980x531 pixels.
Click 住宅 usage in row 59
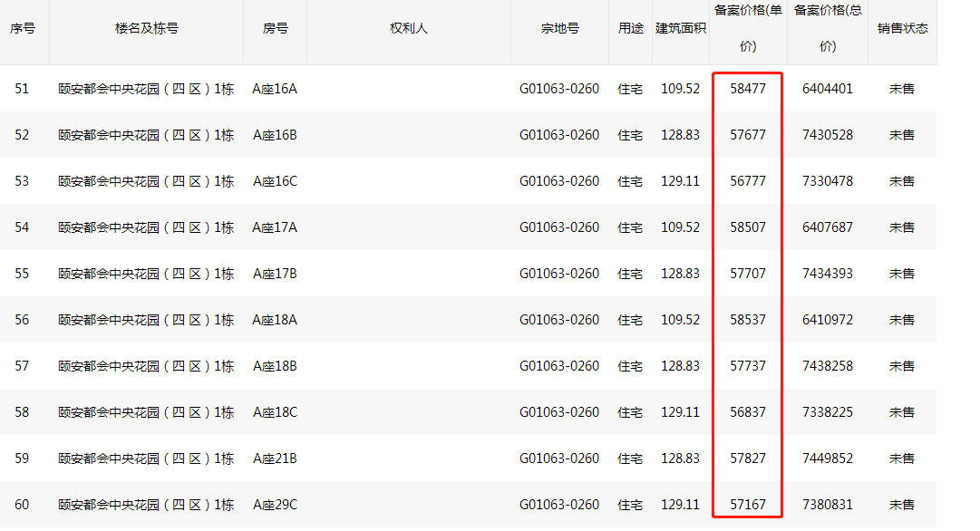(x=630, y=459)
